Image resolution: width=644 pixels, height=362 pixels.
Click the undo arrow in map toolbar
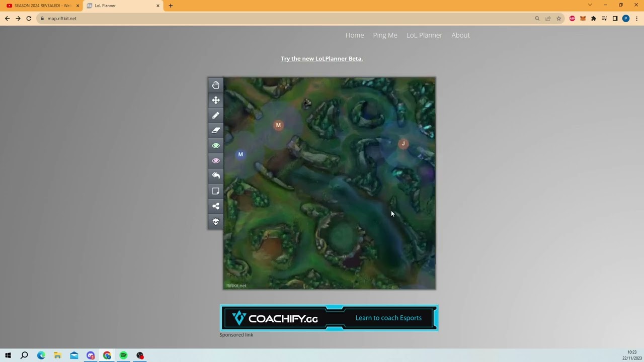click(216, 175)
